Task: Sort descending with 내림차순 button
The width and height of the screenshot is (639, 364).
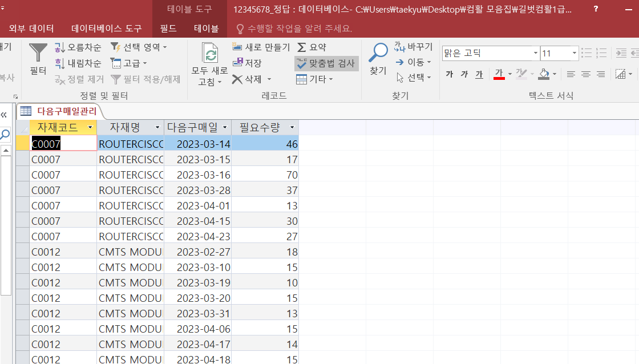Action: click(x=78, y=63)
